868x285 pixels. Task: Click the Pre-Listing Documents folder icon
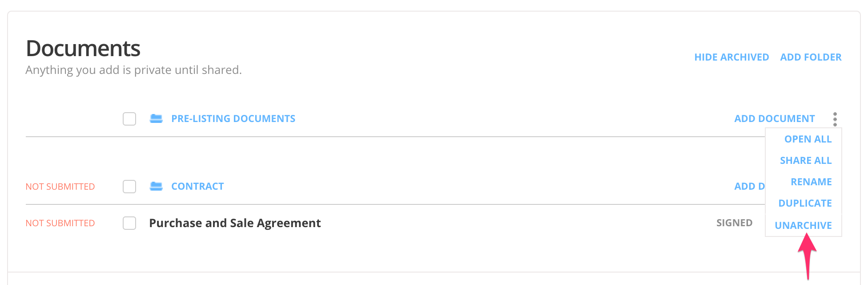tap(156, 118)
